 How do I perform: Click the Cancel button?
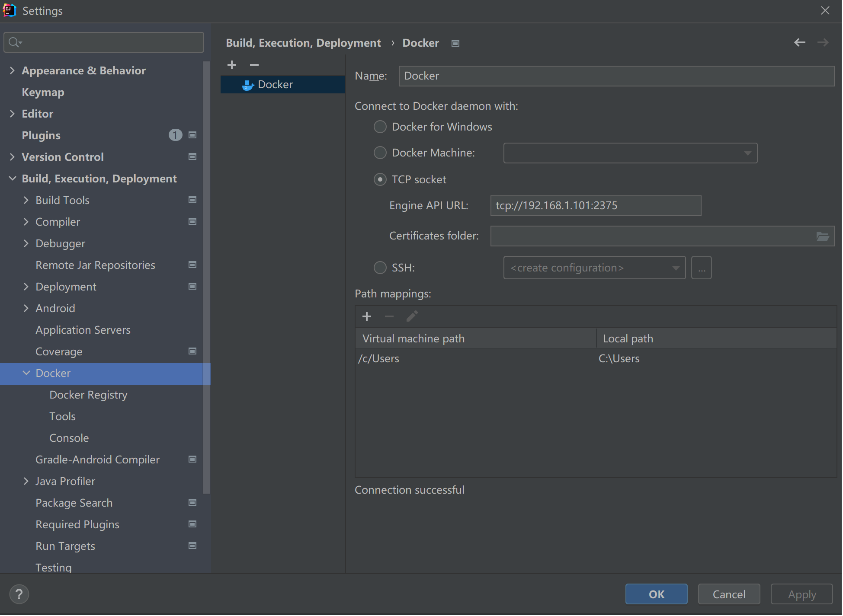[x=729, y=594]
